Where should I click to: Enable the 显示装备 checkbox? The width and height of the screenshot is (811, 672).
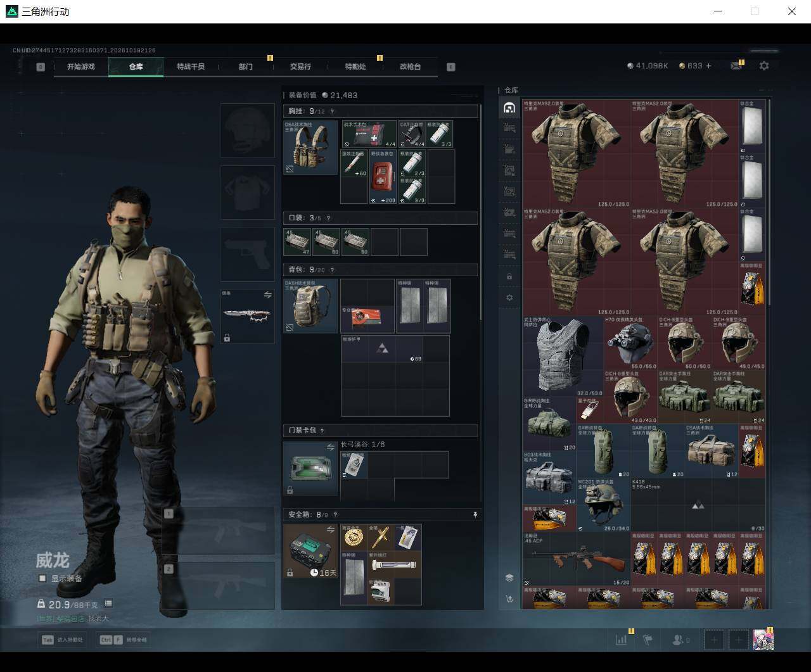point(42,578)
